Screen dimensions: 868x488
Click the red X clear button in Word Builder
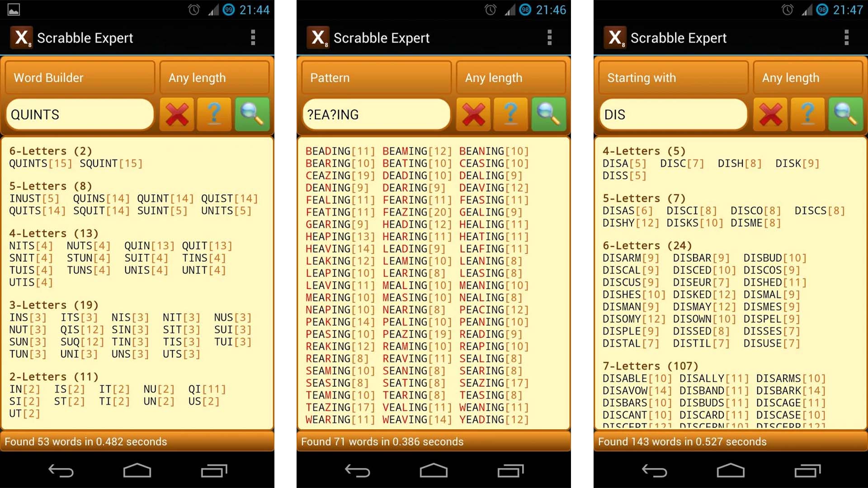[x=176, y=114]
